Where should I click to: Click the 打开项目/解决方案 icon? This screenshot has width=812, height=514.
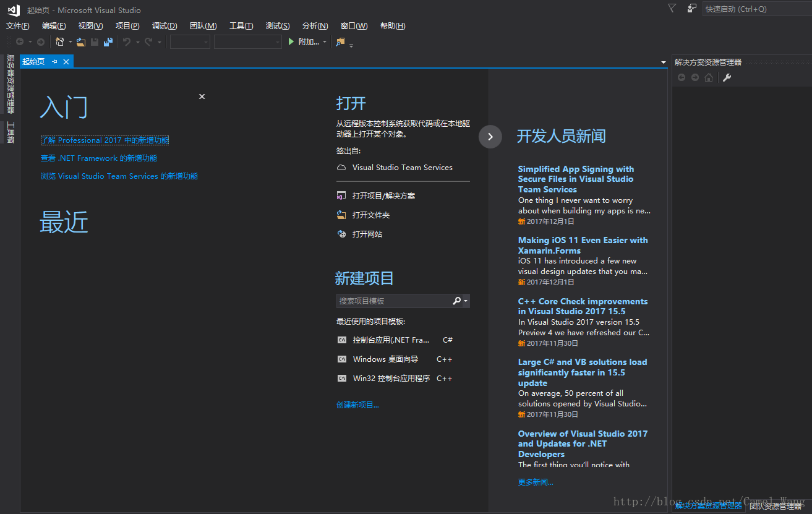click(x=341, y=195)
